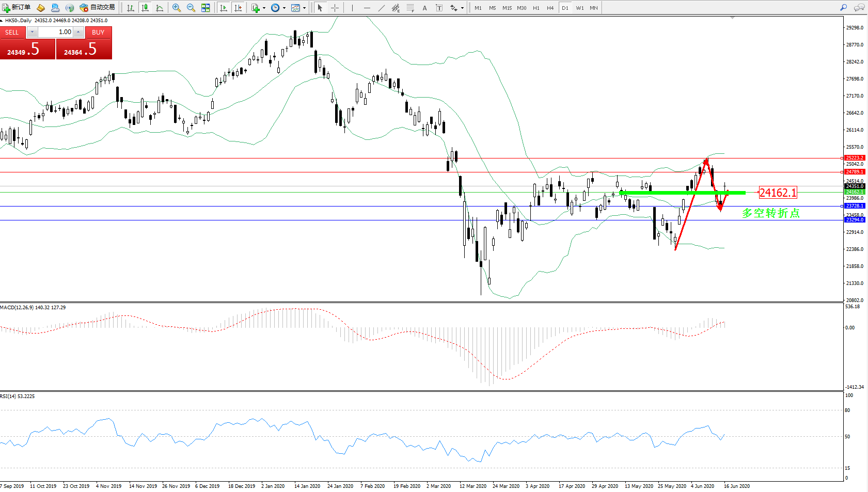Click the zoom out magnifier icon
Screen dimensions: 868x492
click(191, 8)
